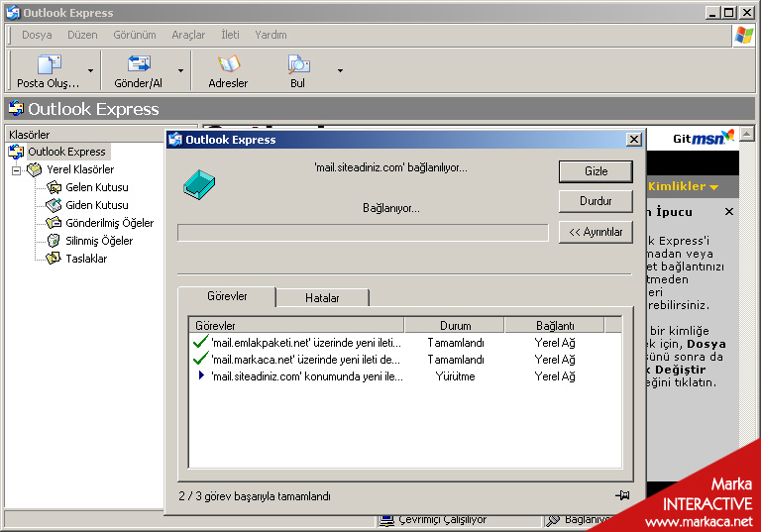Viewport: 761px width, 532px height.
Task: Click the Gönderilmiş Öğeler folder icon
Action: tap(54, 223)
